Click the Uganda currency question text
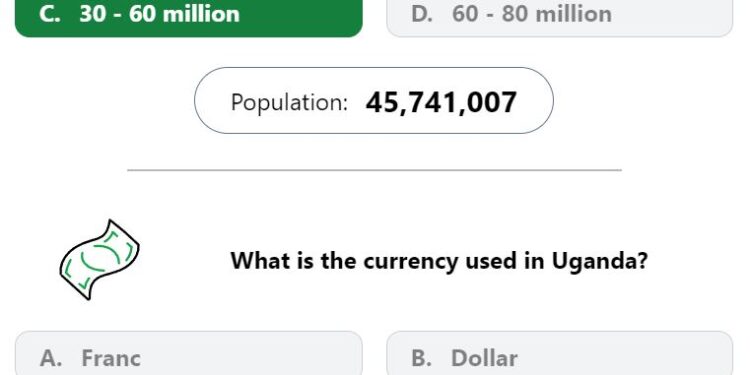Screen dimensions: 750x375 pos(439,261)
